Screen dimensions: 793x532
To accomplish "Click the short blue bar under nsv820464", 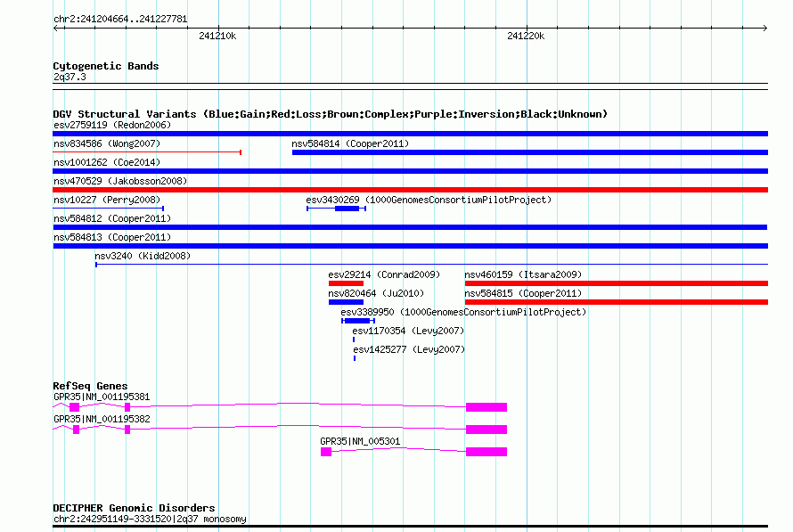I will [x=346, y=302].
